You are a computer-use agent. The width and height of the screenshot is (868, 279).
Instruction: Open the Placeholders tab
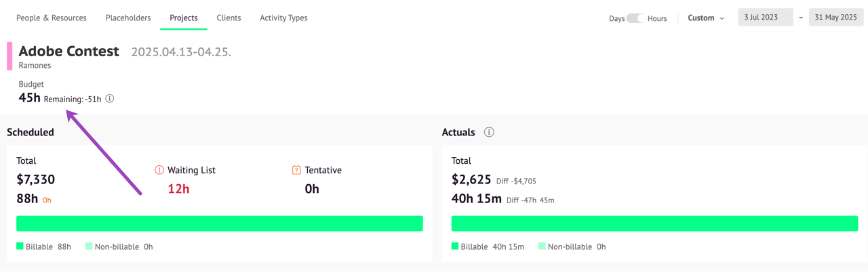[x=128, y=18]
